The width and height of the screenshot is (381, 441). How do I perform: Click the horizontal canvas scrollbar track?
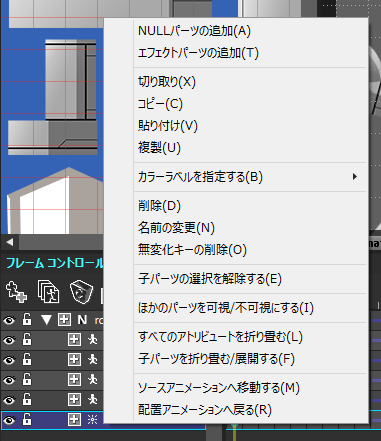61,242
